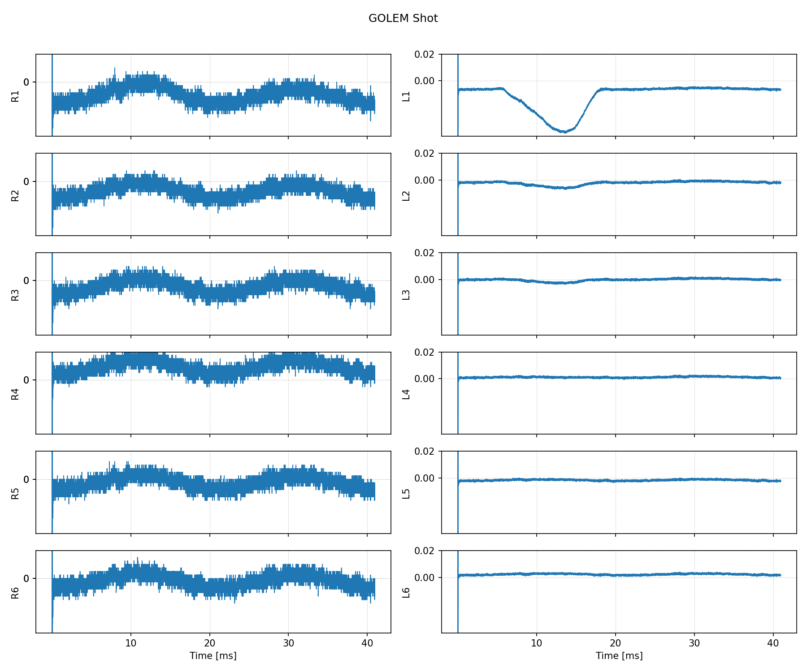This screenshot has height=672, width=807.
Task: Click the R1 y-axis label
Action: pyautogui.click(x=15, y=96)
